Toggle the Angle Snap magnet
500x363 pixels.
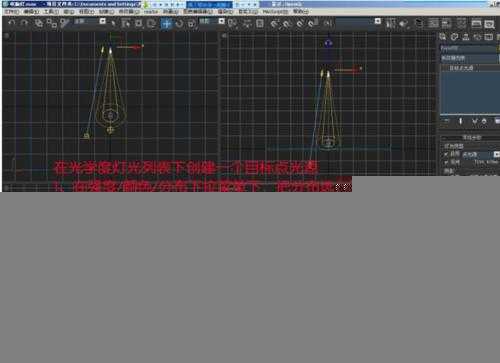(287, 23)
